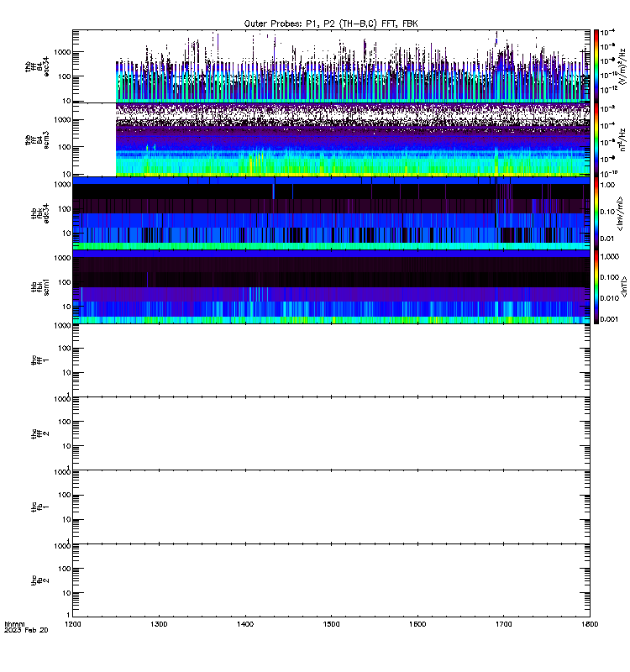The width and height of the screenshot is (630, 672).
Task: Click the 'thb fff 64 scm3' panel axis label
Action: [x=37, y=139]
